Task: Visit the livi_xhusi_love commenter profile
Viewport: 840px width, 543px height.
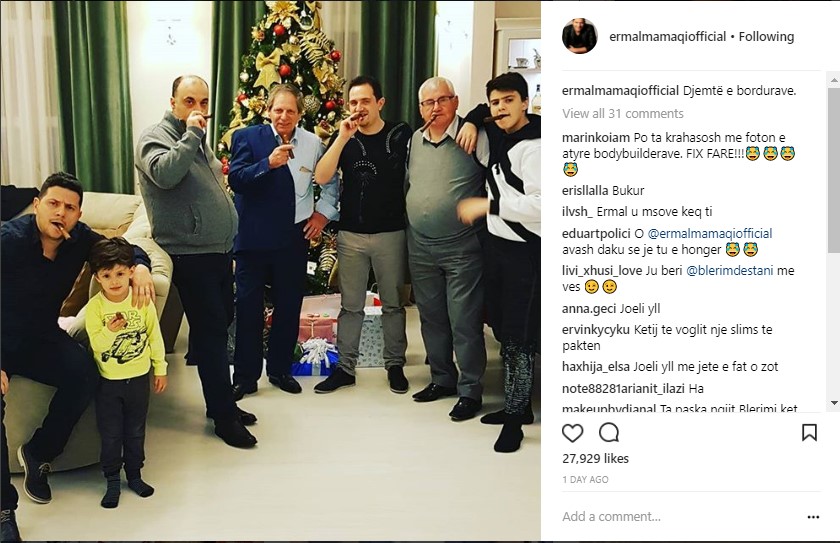Action: click(602, 270)
